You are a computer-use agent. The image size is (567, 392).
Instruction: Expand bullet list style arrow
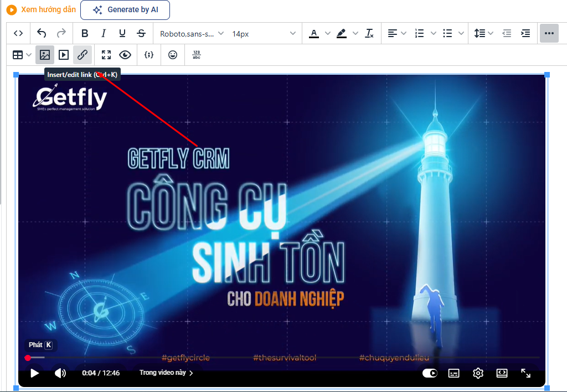461,33
